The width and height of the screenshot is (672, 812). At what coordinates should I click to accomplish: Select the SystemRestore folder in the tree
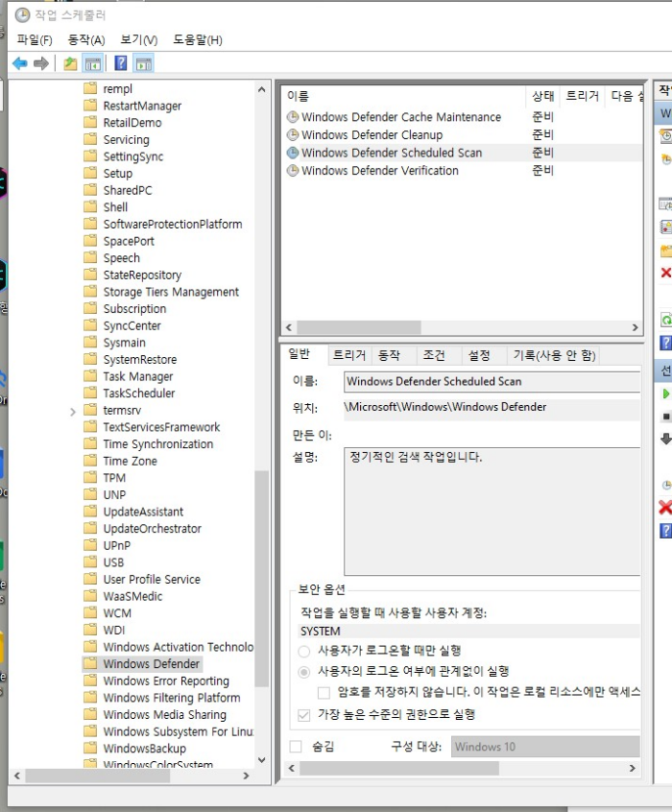[140, 359]
